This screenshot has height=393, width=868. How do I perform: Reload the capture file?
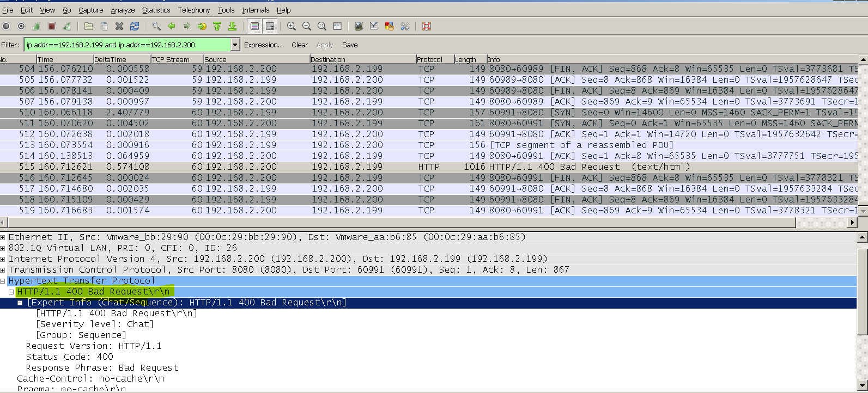[x=135, y=26]
